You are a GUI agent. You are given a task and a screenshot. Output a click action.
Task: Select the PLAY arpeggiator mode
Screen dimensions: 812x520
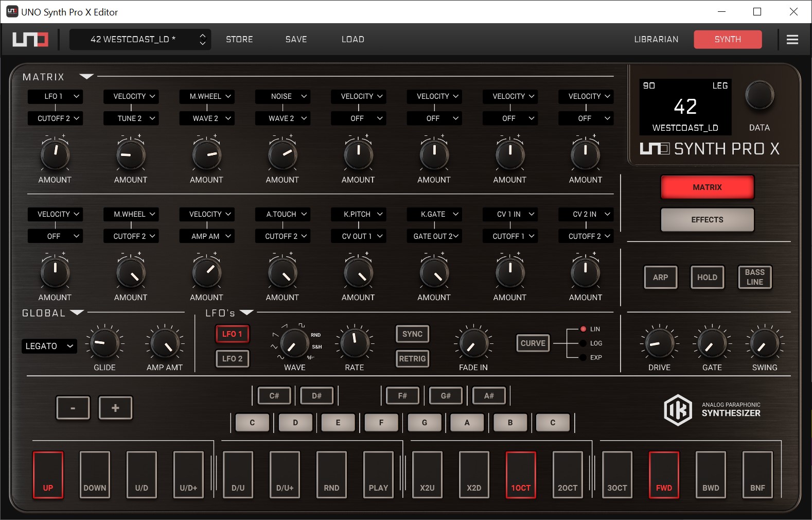pos(378,475)
